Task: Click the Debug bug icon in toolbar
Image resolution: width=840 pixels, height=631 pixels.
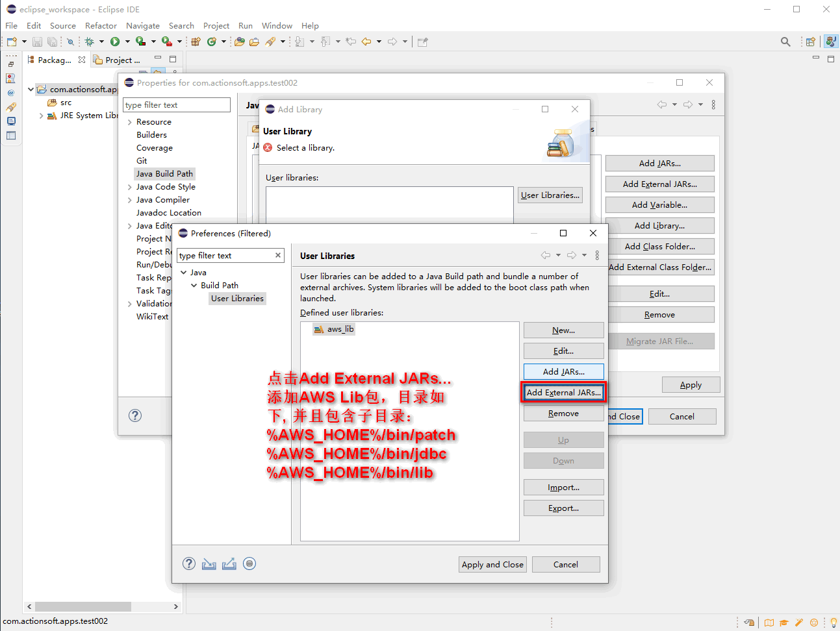Action: pyautogui.click(x=89, y=42)
